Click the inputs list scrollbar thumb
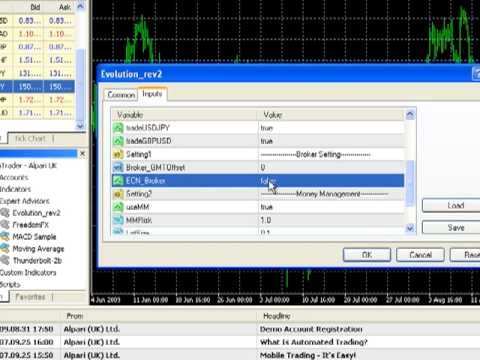Screen dimensions: 480x360 point(410,183)
